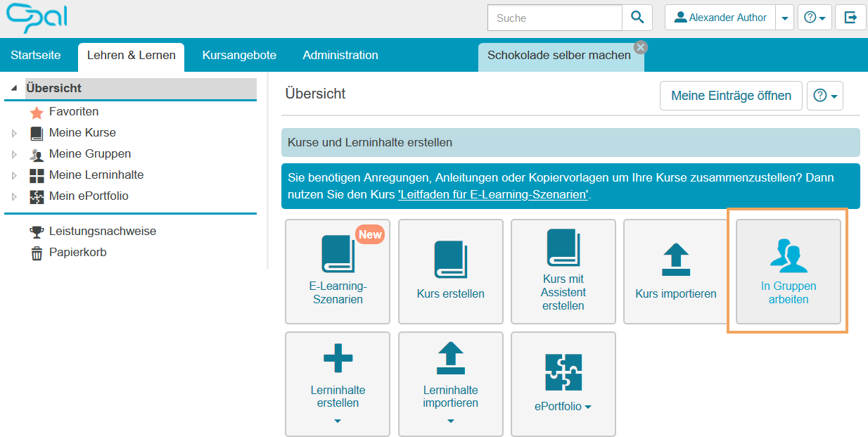
Task: Open the Kurs importieren upload tile
Action: click(x=675, y=272)
